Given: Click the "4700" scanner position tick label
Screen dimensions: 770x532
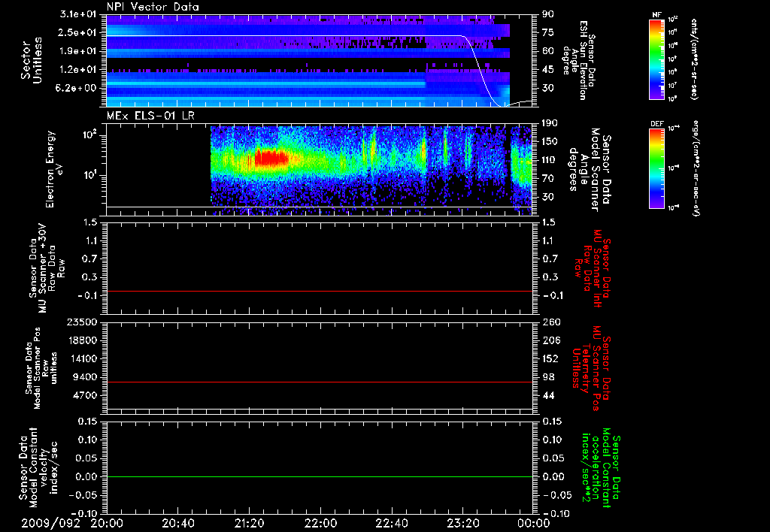Looking at the screenshot, I should 84,395.
